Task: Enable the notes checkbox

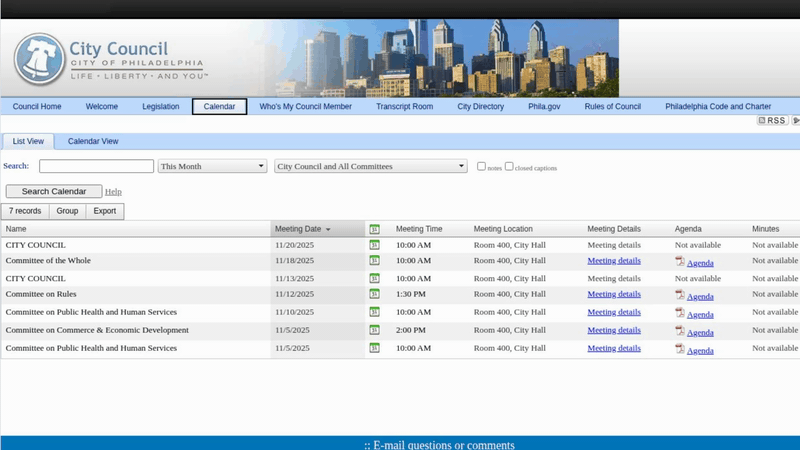Action: point(481,166)
